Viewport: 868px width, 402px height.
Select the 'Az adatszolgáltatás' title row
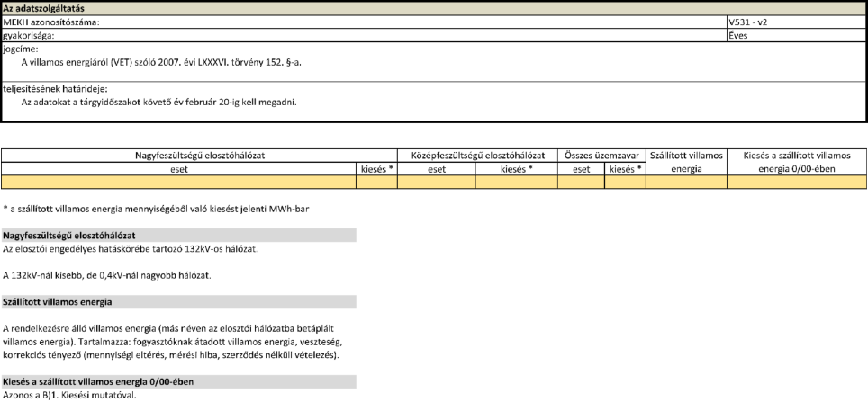(434, 9)
